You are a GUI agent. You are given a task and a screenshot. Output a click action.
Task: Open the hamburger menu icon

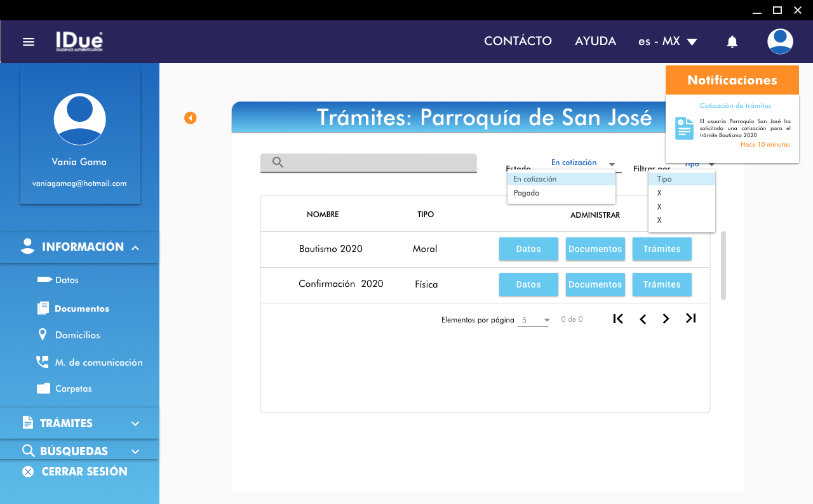(x=28, y=42)
